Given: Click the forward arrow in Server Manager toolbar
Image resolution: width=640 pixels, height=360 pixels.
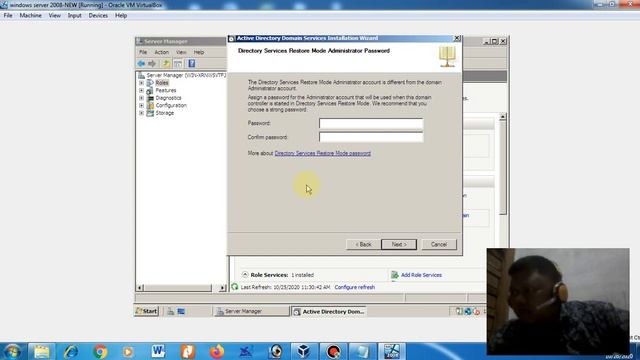Looking at the screenshot, I should pos(152,64).
